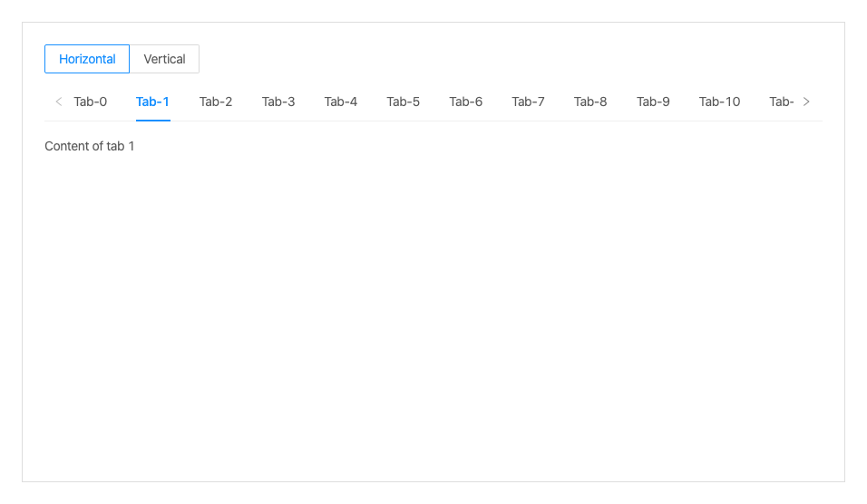Select Tab-10

tap(719, 102)
